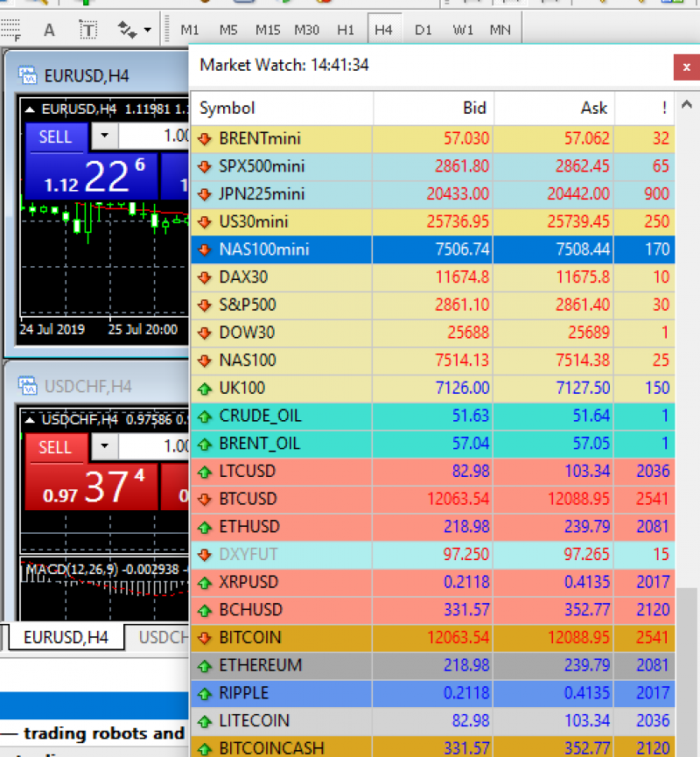Viewport: 700px width, 757px height.
Task: Click the down arrow icon beside DXYFUT
Action: [205, 555]
